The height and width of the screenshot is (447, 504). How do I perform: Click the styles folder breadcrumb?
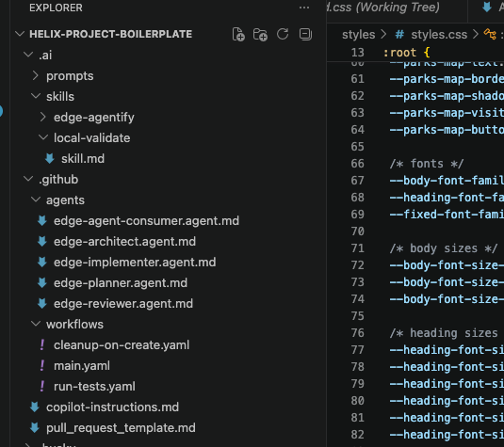coord(358,35)
